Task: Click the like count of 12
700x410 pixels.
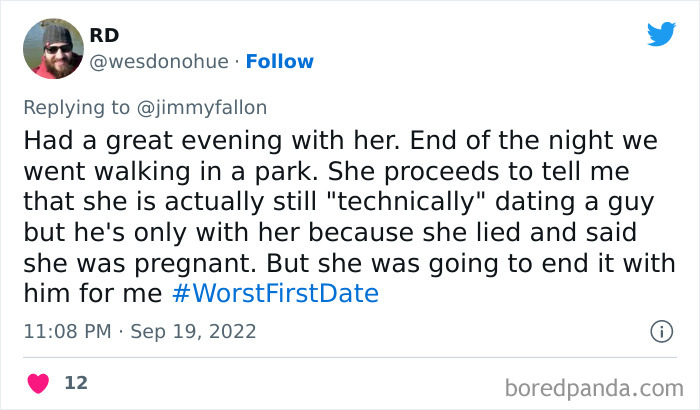Action: pyautogui.click(x=75, y=382)
